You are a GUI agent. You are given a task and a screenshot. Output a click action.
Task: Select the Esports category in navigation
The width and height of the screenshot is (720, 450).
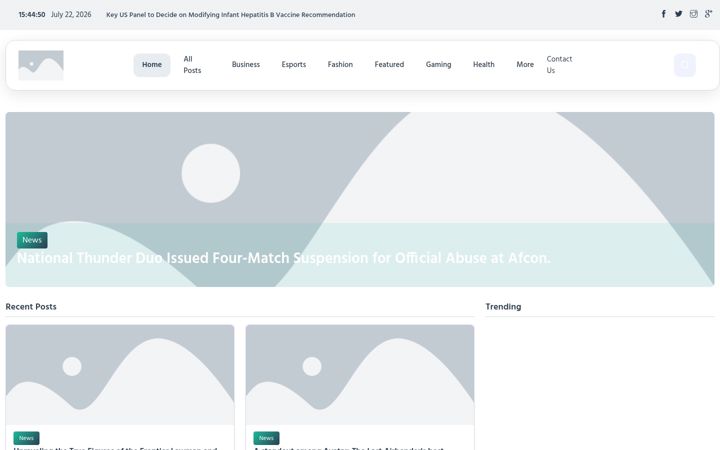pos(293,65)
